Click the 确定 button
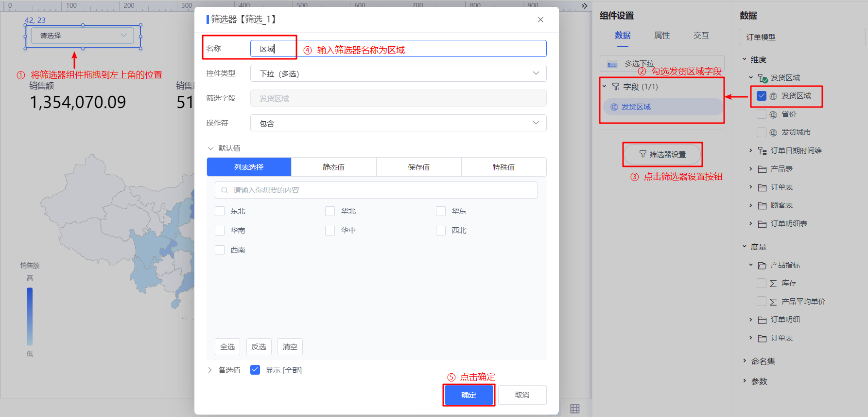868x417 pixels. tap(469, 395)
